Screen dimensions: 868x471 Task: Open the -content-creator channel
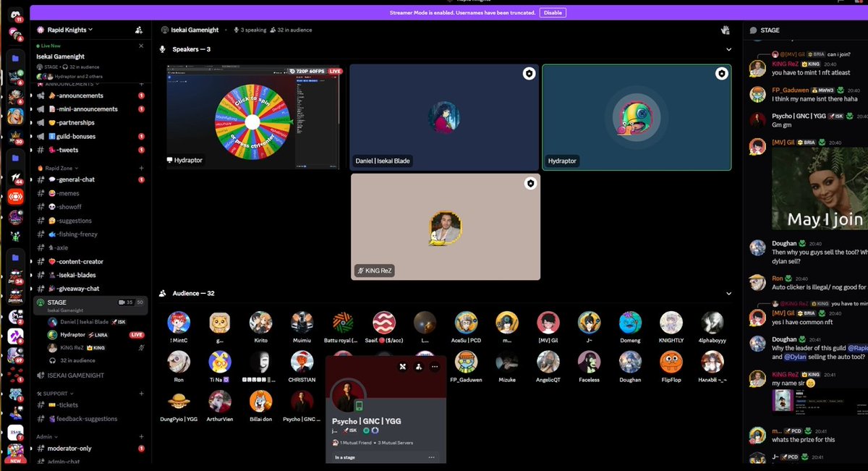[x=90, y=261]
